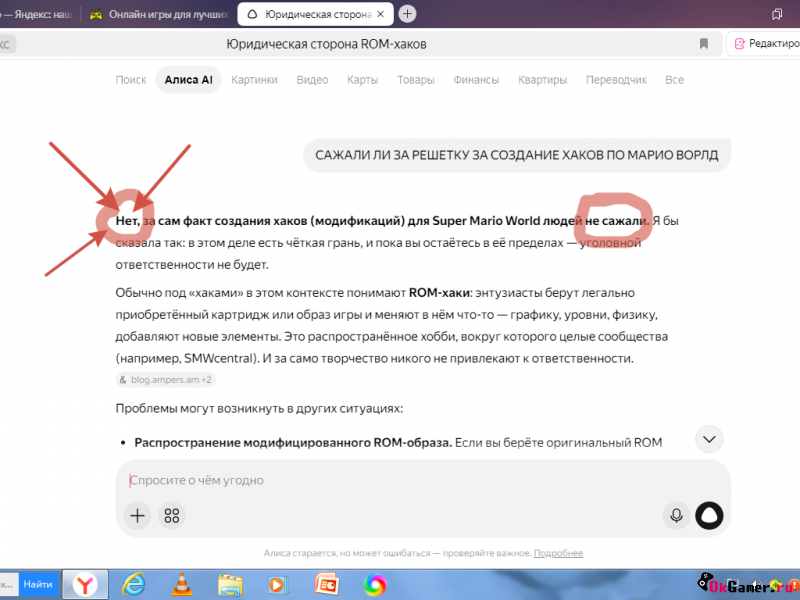Screen dimensions: 800x600
Task: Click the user question message bubble
Action: 517,155
